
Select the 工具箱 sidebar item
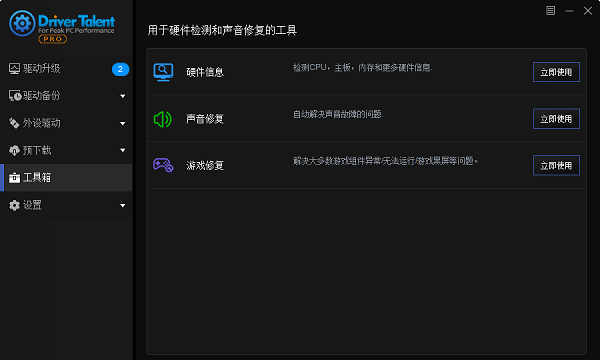point(66,178)
